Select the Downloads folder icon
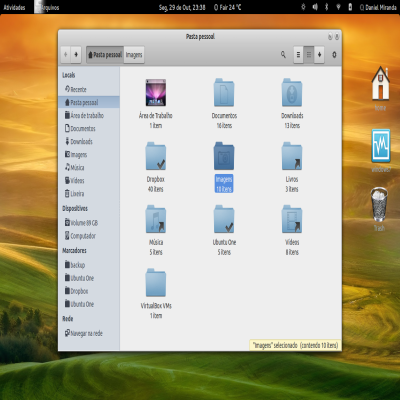The width and height of the screenshot is (400, 400). pos(292,93)
